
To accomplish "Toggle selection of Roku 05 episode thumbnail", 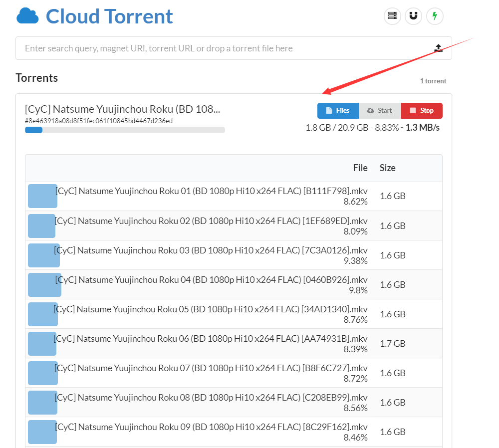I will (42, 314).
